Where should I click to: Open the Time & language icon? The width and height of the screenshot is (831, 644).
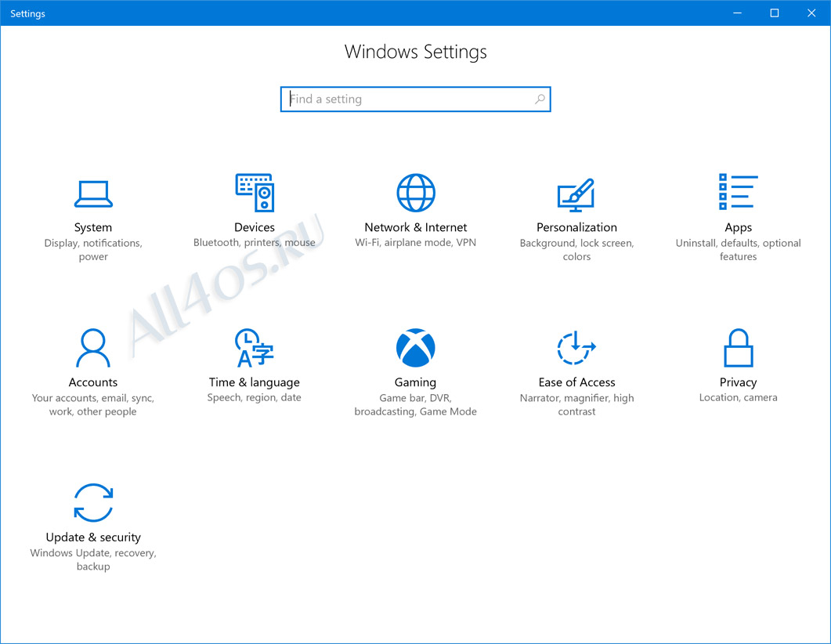pos(255,348)
